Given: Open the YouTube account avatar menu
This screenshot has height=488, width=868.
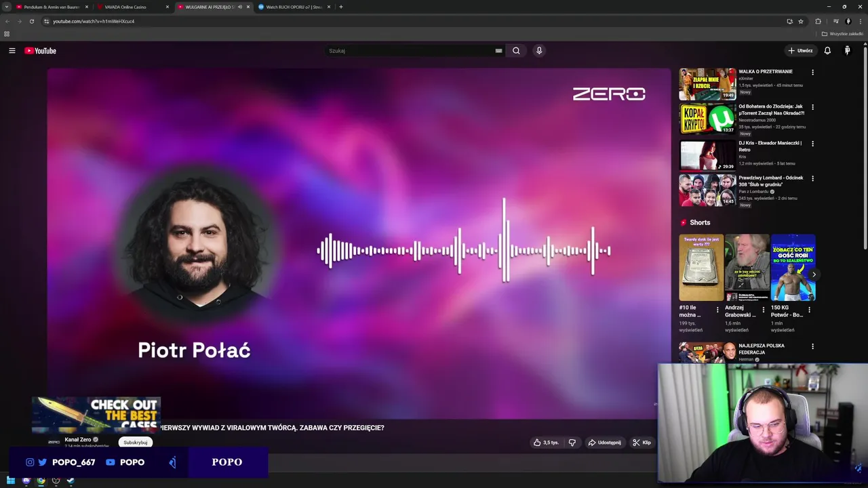Looking at the screenshot, I should (847, 51).
